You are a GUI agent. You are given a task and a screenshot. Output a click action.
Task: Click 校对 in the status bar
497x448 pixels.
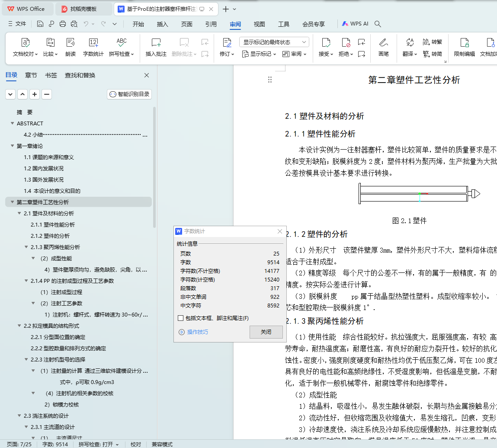click(136, 444)
